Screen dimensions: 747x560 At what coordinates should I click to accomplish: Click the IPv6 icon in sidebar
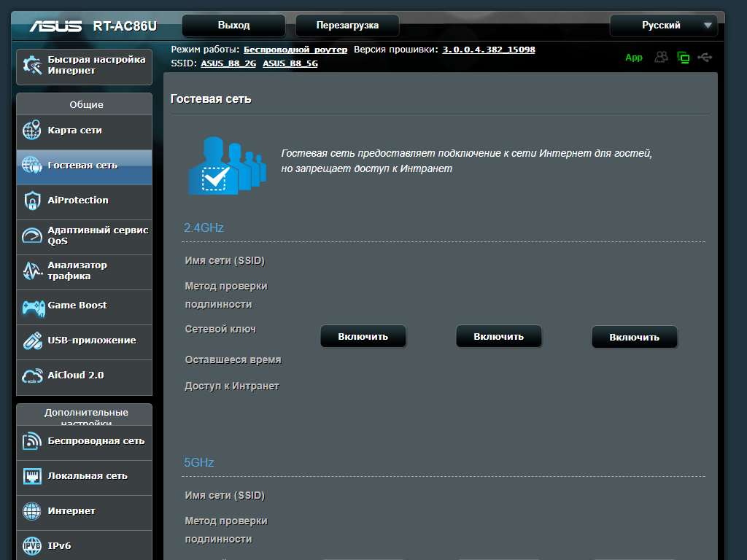[32, 545]
